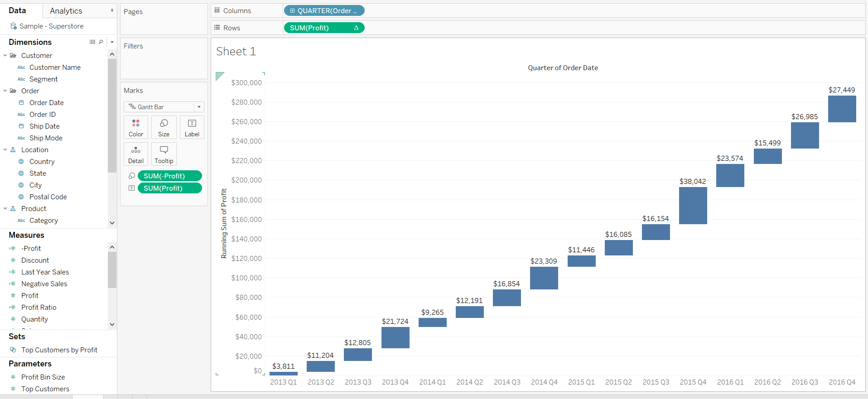Open the Tooltip mark card
The width and height of the screenshot is (868, 399).
164,154
